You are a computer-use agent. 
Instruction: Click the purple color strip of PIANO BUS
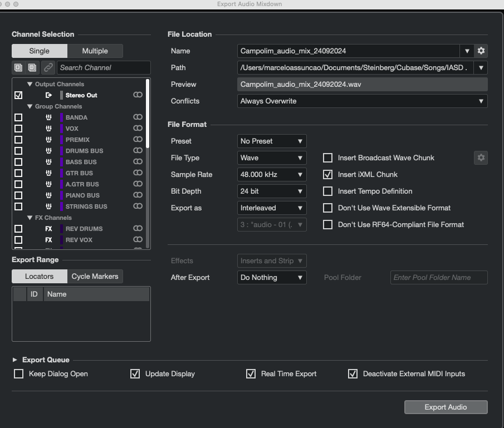(61, 195)
